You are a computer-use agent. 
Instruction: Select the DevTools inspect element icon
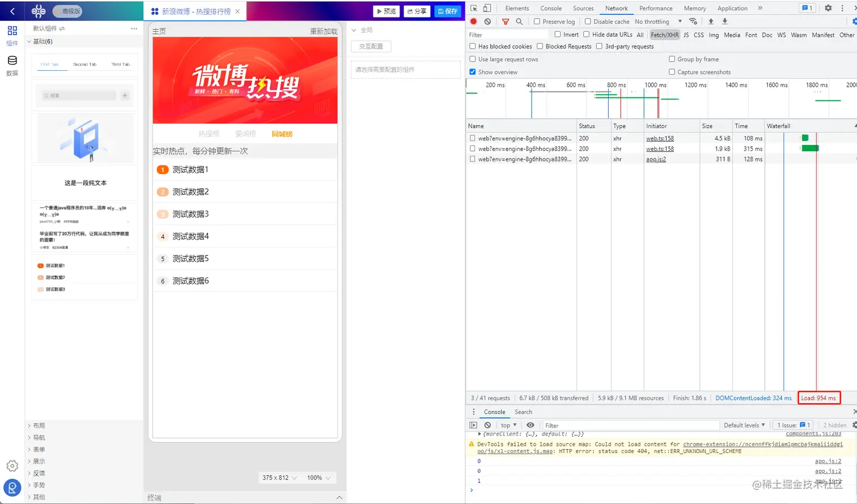474,8
